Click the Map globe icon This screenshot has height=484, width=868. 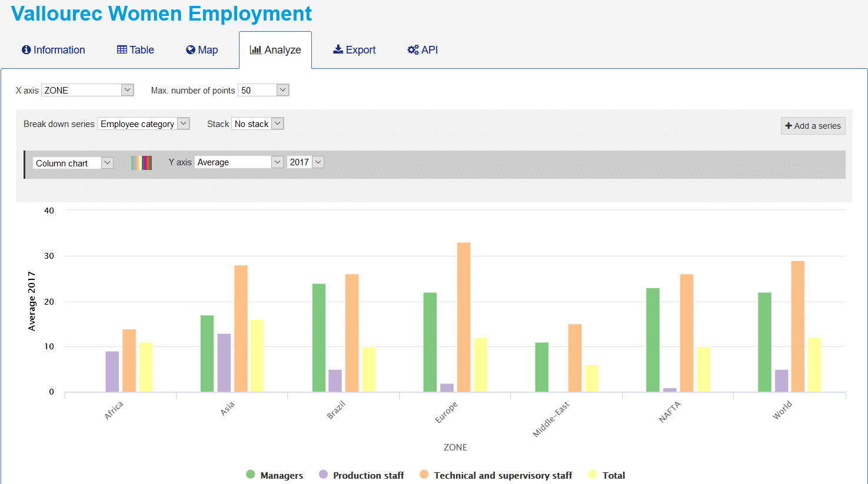(191, 50)
